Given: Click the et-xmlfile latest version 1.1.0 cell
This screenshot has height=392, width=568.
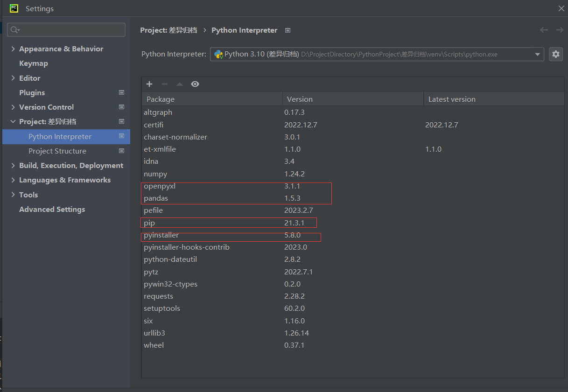Looking at the screenshot, I should click(433, 149).
